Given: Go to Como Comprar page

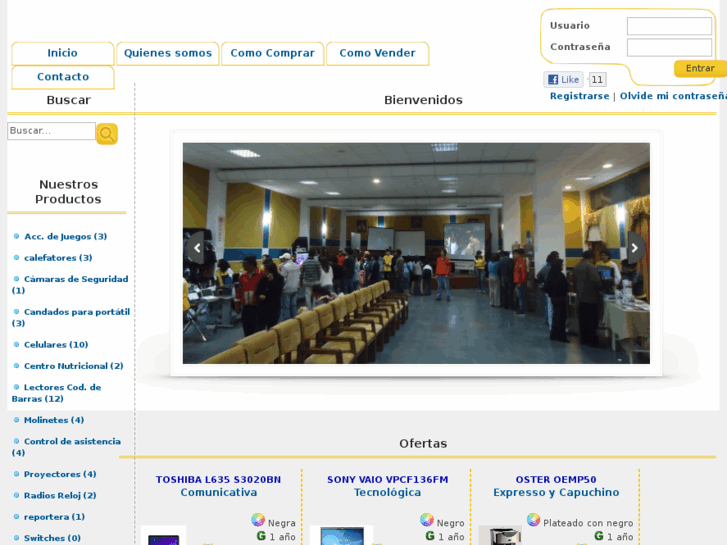Looking at the screenshot, I should click(273, 53).
